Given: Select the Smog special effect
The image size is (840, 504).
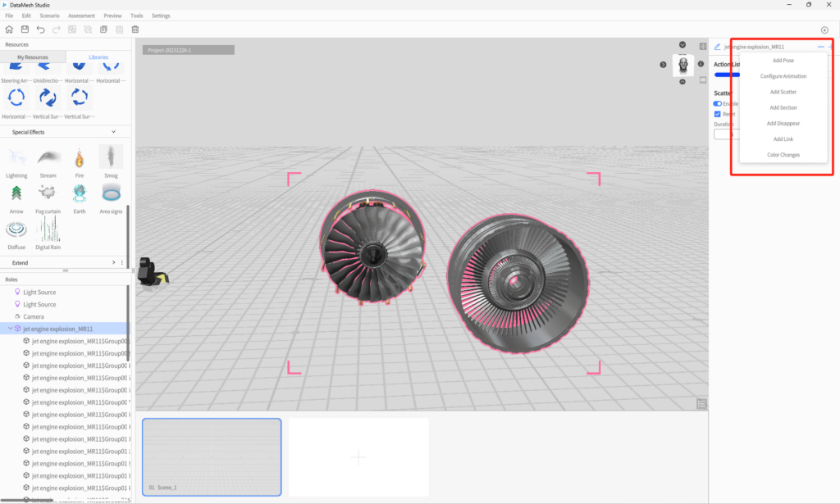Looking at the screenshot, I should point(111,162).
